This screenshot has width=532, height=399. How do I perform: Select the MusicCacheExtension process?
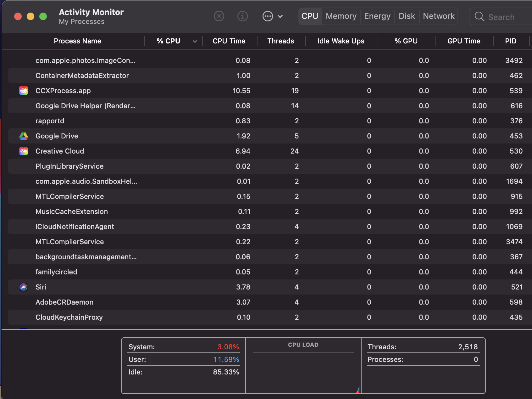[x=72, y=211]
